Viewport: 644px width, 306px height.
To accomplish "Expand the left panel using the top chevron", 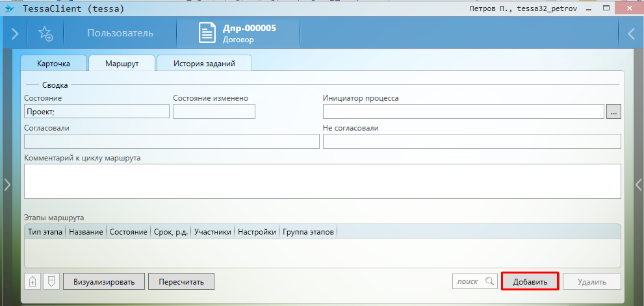I will tap(14, 33).
